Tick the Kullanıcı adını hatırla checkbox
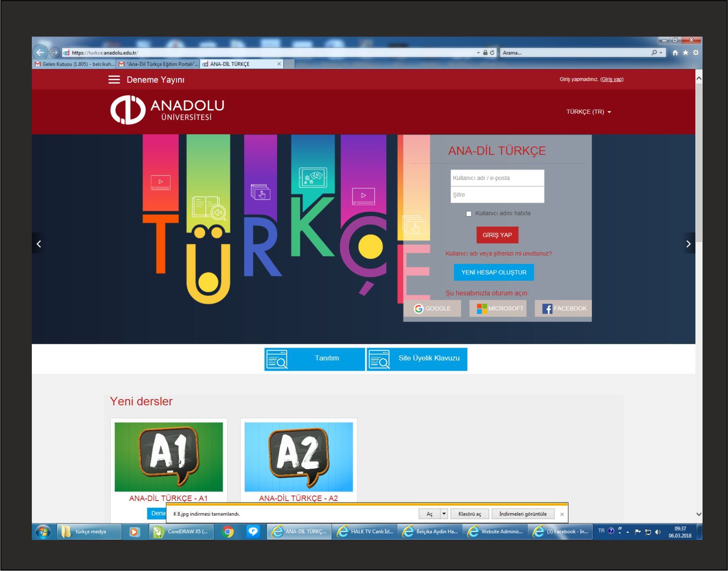The height and width of the screenshot is (571, 728). tap(469, 214)
